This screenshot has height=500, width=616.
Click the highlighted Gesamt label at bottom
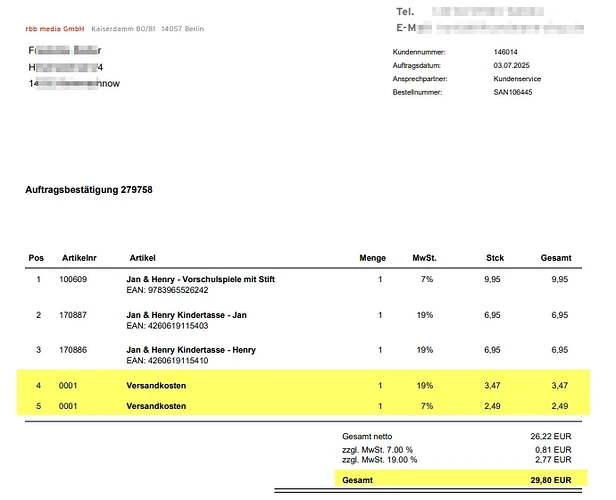[358, 480]
